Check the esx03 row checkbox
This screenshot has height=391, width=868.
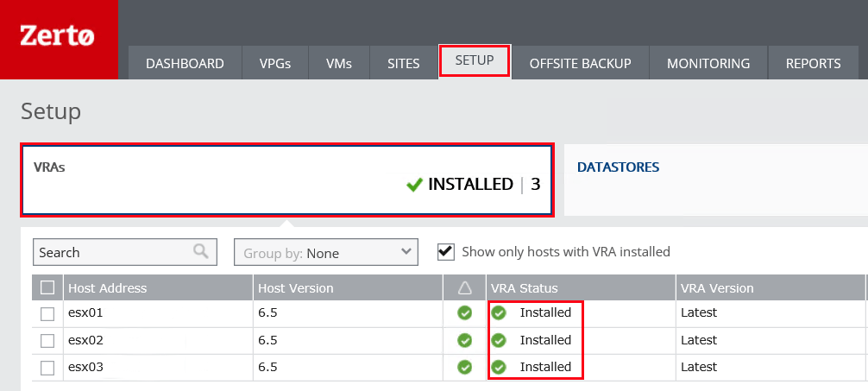point(47,367)
